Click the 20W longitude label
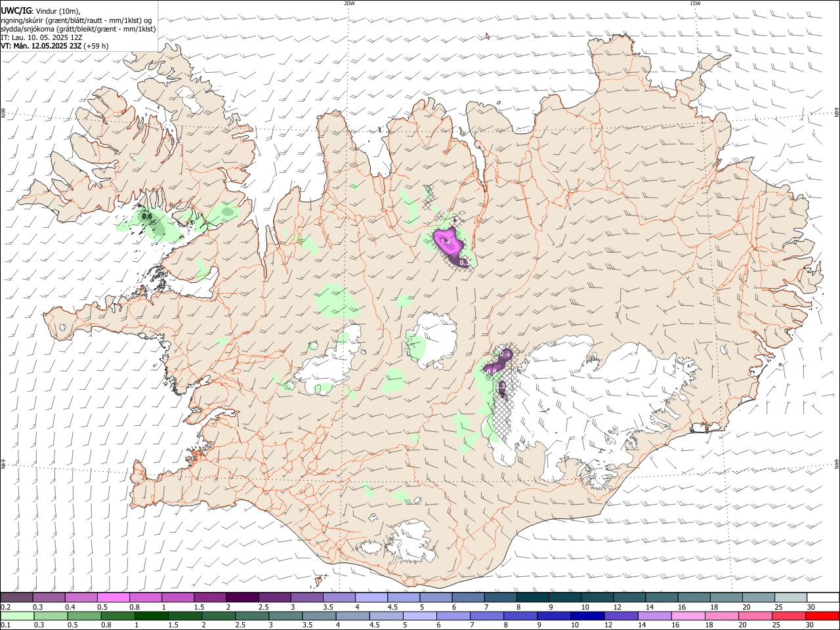Image resolution: width=840 pixels, height=630 pixels. tap(349, 3)
